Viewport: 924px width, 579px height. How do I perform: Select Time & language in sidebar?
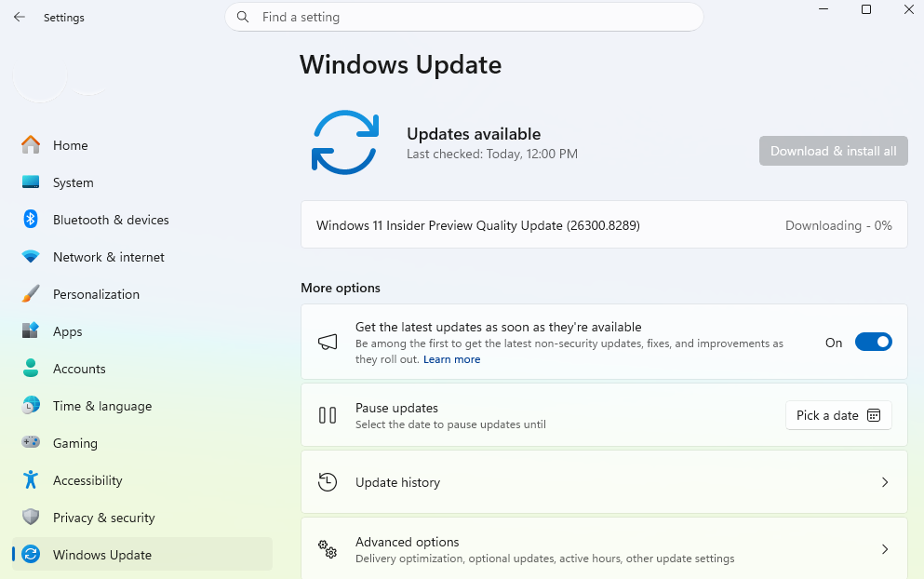click(101, 406)
